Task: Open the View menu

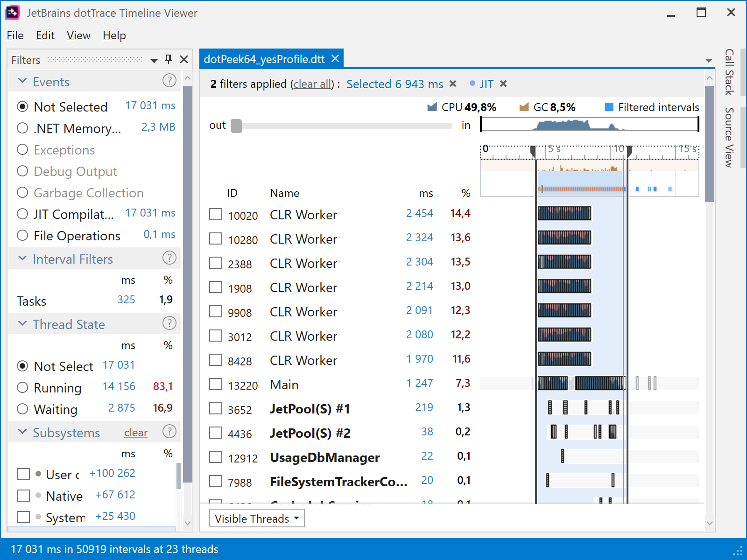Action: click(78, 35)
